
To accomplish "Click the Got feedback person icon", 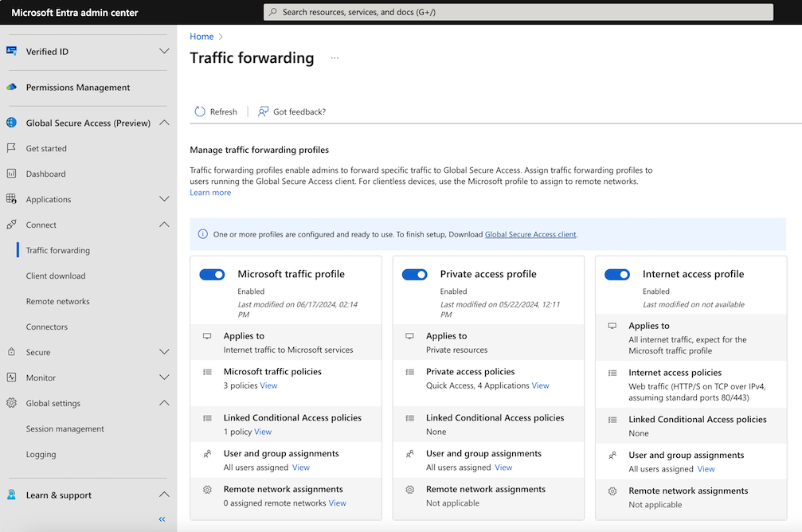I will (x=263, y=111).
